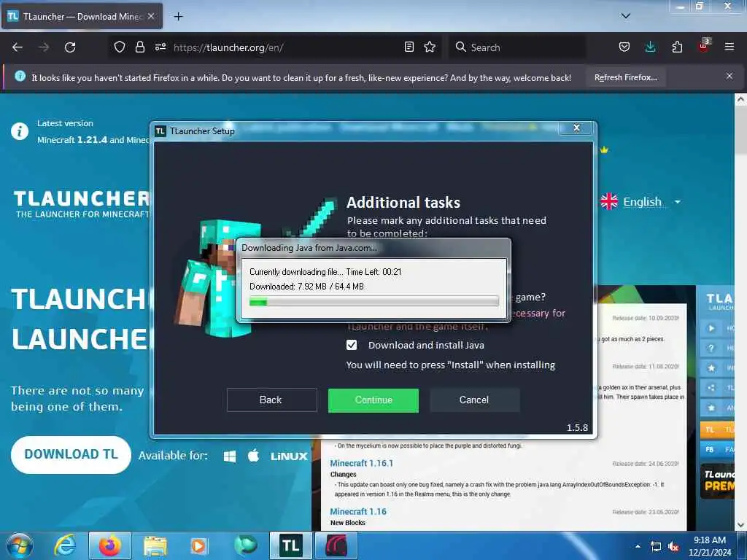This screenshot has width=747, height=560.
Task: Click the share icon in sidebar
Action: click(711, 388)
